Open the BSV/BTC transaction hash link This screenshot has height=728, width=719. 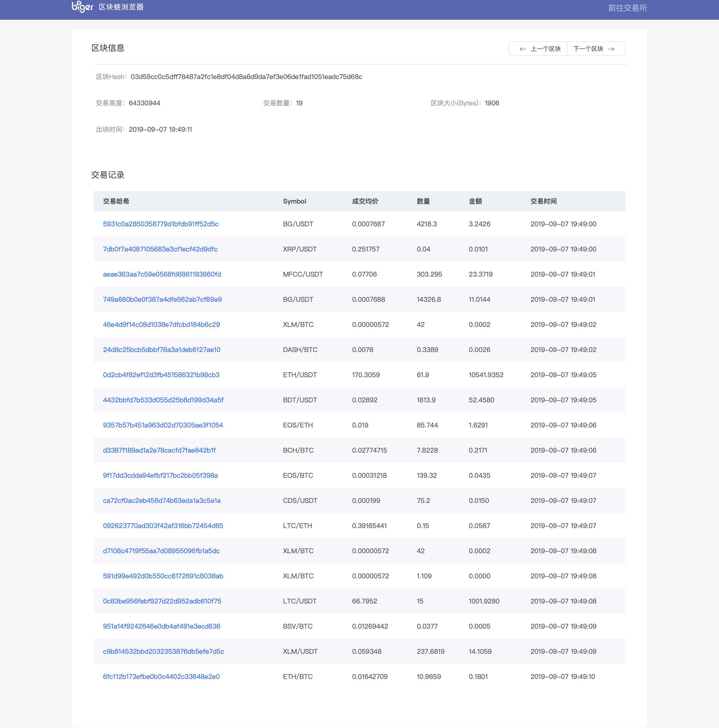[x=161, y=626]
